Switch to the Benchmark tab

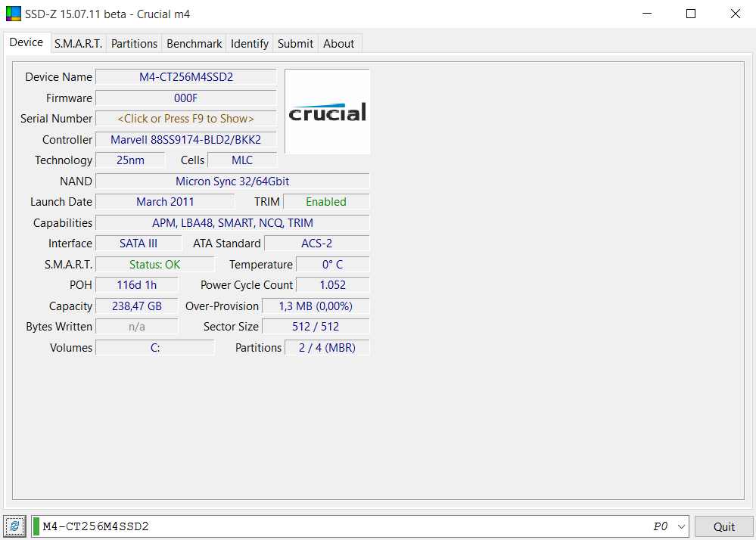(x=194, y=44)
